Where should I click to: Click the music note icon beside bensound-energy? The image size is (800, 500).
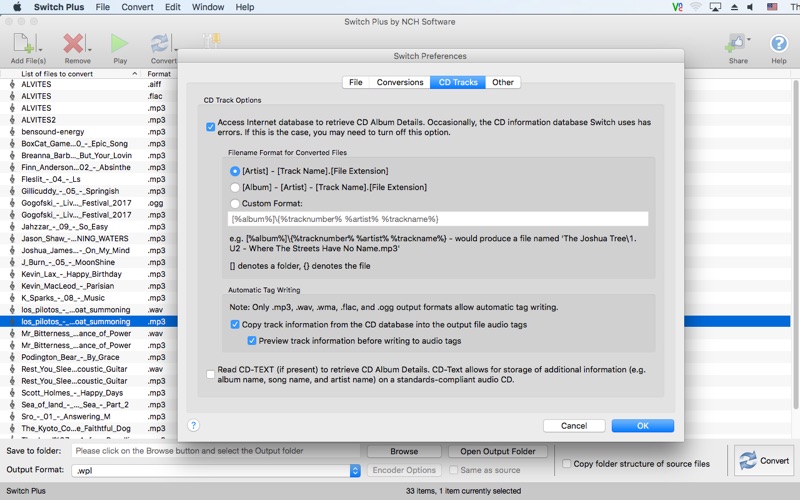click(12, 132)
